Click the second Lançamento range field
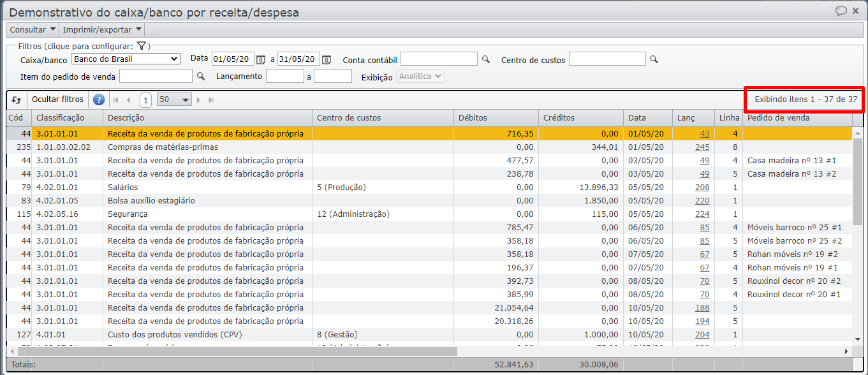This screenshot has height=375, width=868. click(x=333, y=76)
